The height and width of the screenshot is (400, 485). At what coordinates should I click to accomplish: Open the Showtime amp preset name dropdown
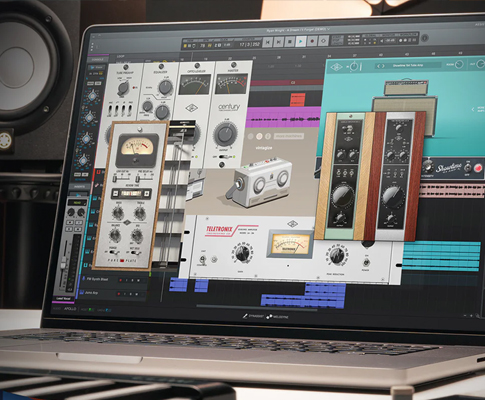408,66
